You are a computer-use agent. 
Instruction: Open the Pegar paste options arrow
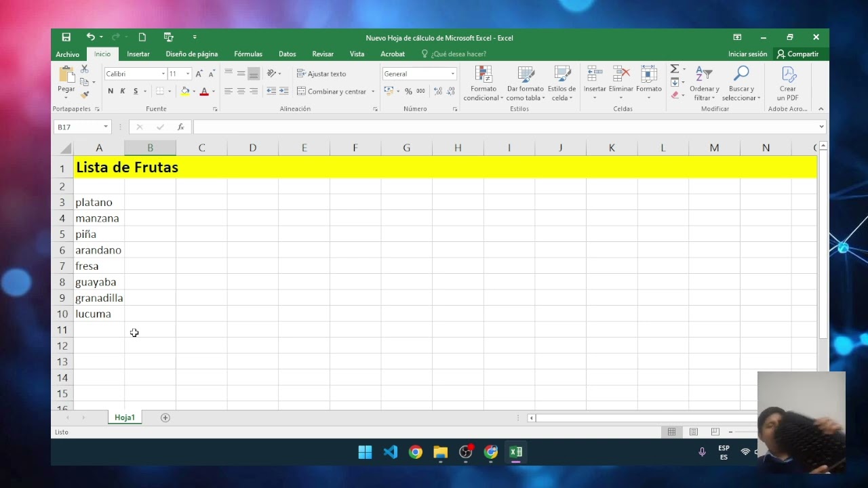click(66, 98)
